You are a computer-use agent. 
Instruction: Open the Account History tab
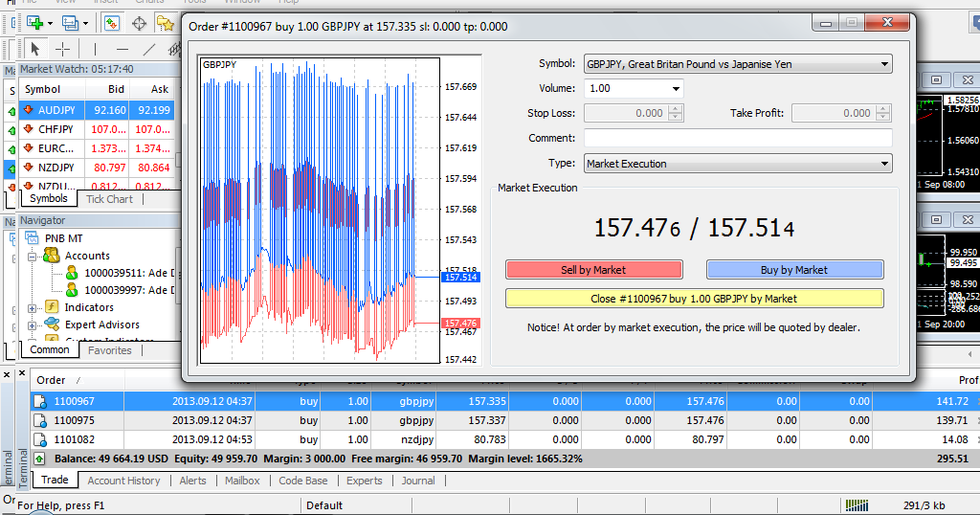123,480
